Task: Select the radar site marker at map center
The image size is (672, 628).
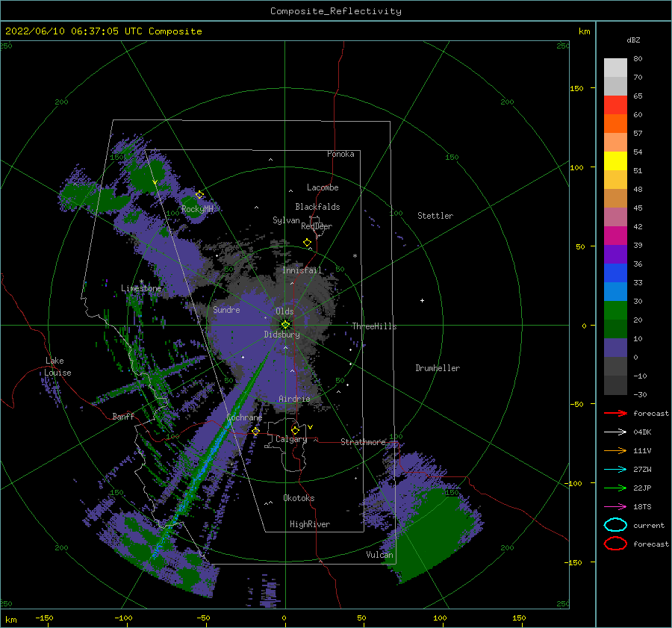Action: coord(285,325)
